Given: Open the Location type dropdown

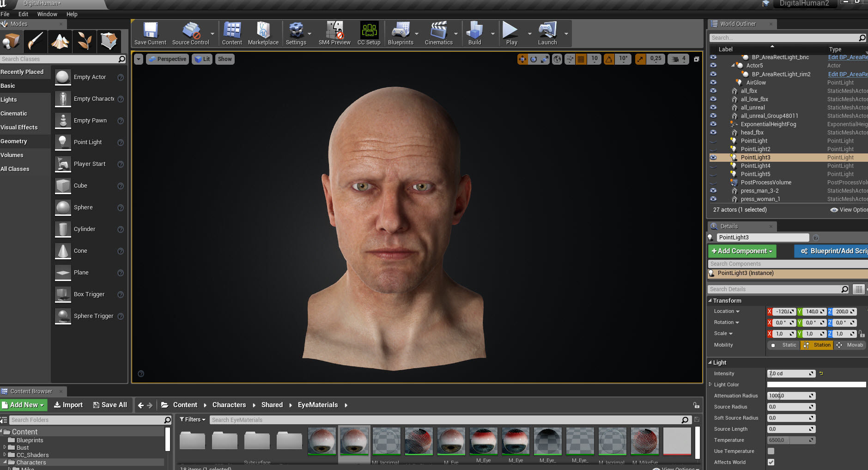Looking at the screenshot, I should click(x=727, y=311).
